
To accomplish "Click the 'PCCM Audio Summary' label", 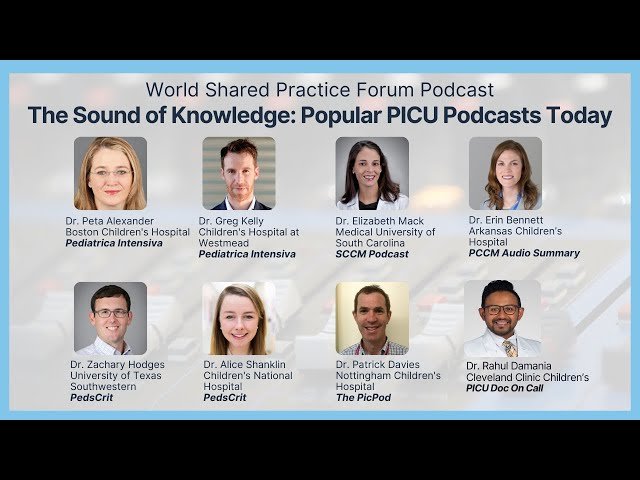I will tap(524, 253).
